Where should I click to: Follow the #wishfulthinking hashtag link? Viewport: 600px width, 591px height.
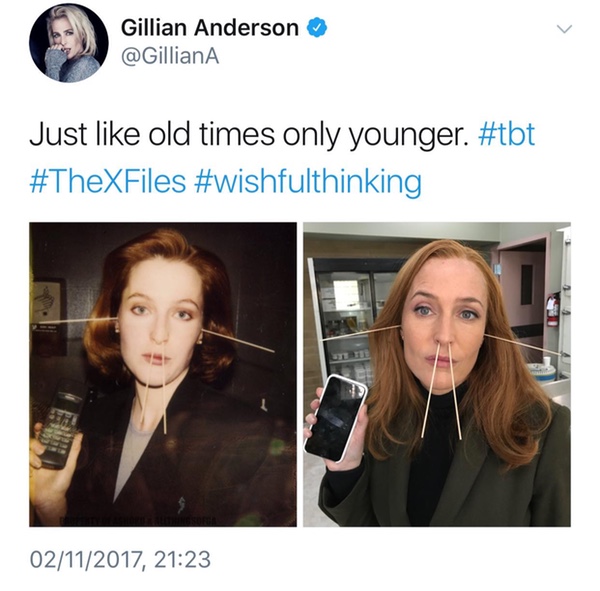308,182
